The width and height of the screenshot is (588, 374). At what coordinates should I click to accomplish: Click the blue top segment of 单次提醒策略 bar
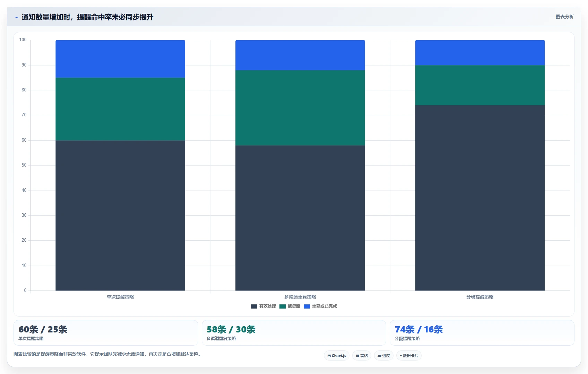[120, 59]
